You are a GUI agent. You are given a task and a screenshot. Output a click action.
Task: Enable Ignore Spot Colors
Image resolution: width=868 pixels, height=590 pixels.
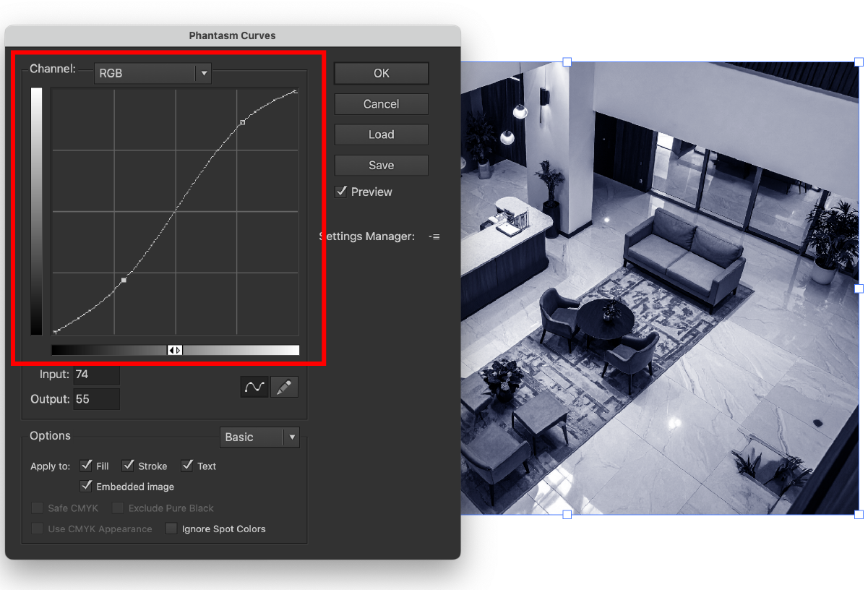click(x=171, y=529)
